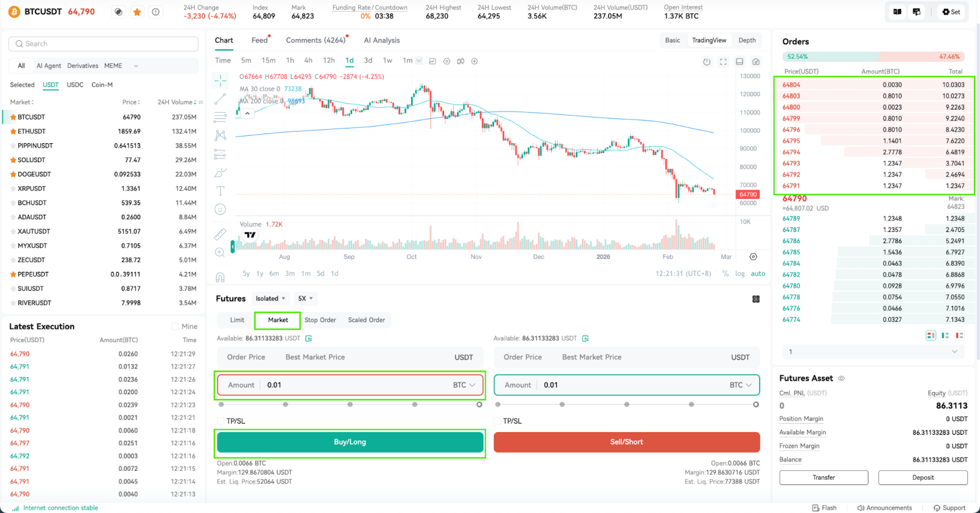The width and height of the screenshot is (980, 513).
Task: Open the Isolated margin mode dropdown
Action: click(x=270, y=299)
